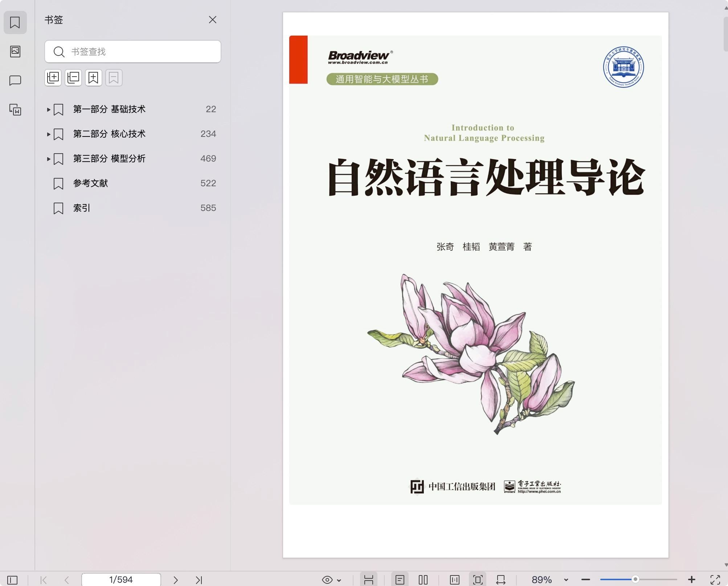Viewport: 728px width, 586px height.
Task: Open the thumbnails sidebar panel
Action: pyautogui.click(x=15, y=51)
